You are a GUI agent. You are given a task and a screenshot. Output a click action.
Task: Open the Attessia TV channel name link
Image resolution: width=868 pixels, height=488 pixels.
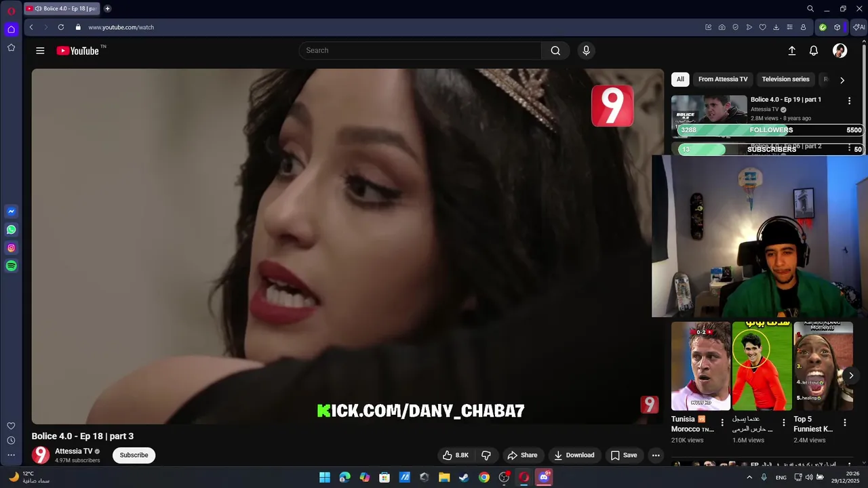[74, 451]
